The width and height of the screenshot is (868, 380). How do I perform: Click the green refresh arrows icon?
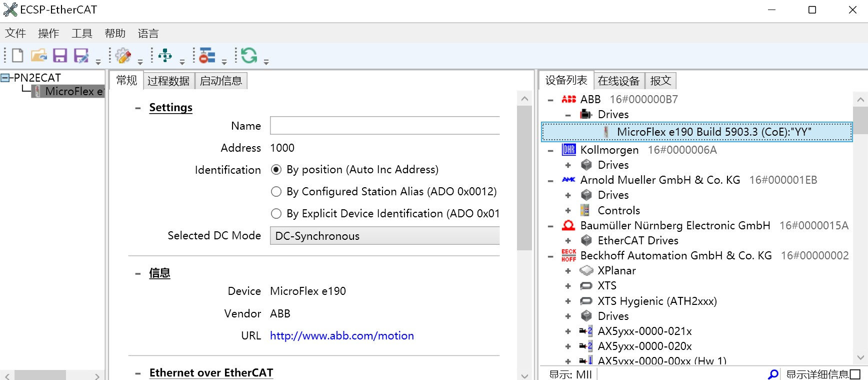(x=249, y=55)
